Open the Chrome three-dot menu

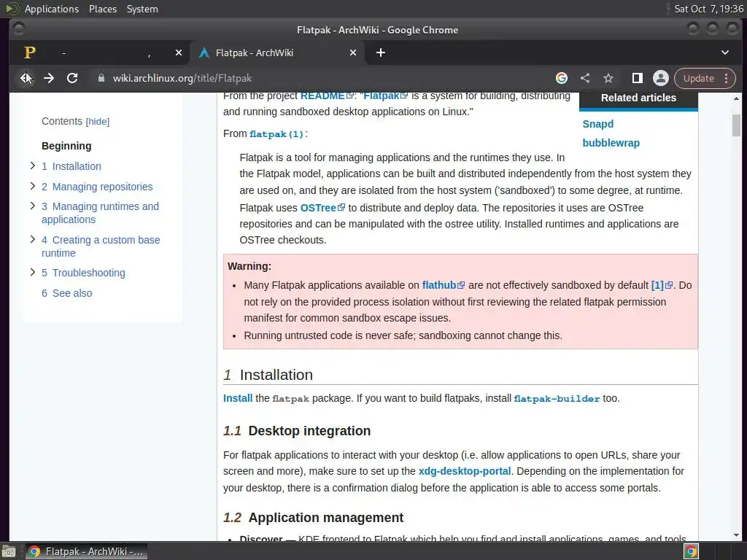(726, 78)
